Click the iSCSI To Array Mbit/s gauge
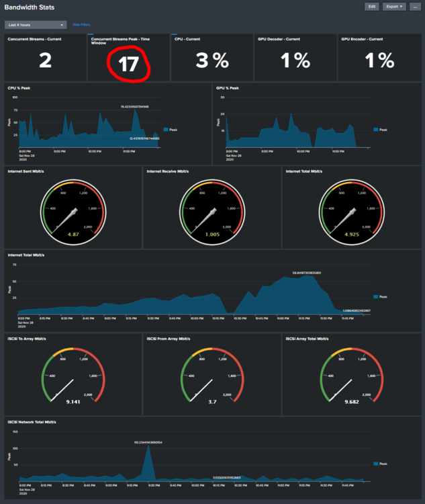The width and height of the screenshot is (425, 504). click(x=73, y=376)
